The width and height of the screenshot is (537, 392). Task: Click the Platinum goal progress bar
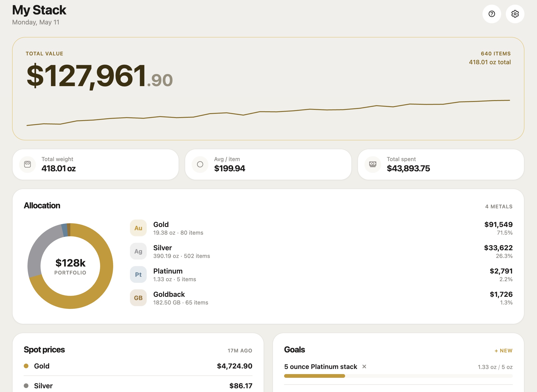398,376
